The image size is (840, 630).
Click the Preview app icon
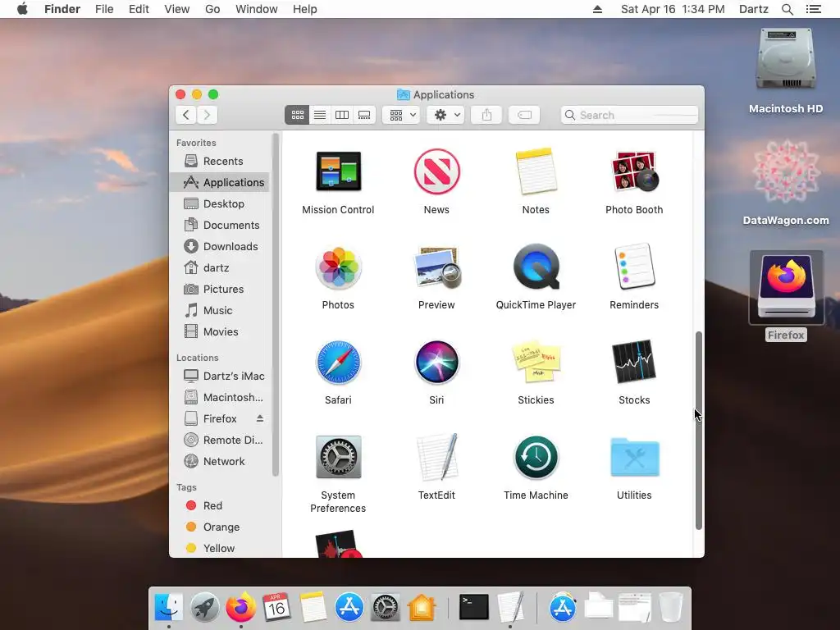pyautogui.click(x=436, y=267)
